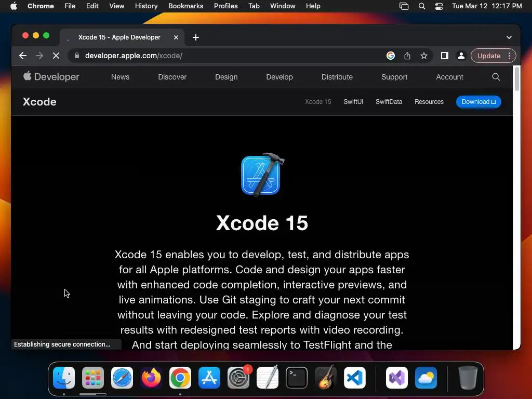
Task: Open the View menu
Action: click(116, 6)
